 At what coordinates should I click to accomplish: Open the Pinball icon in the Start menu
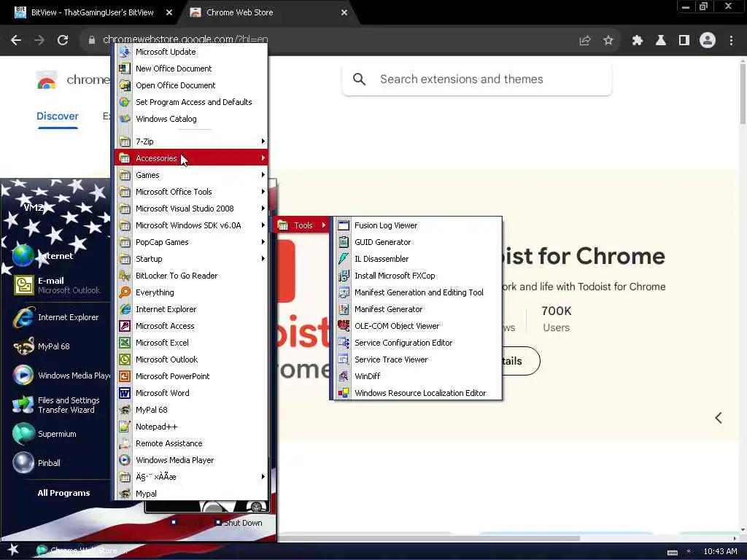23,463
